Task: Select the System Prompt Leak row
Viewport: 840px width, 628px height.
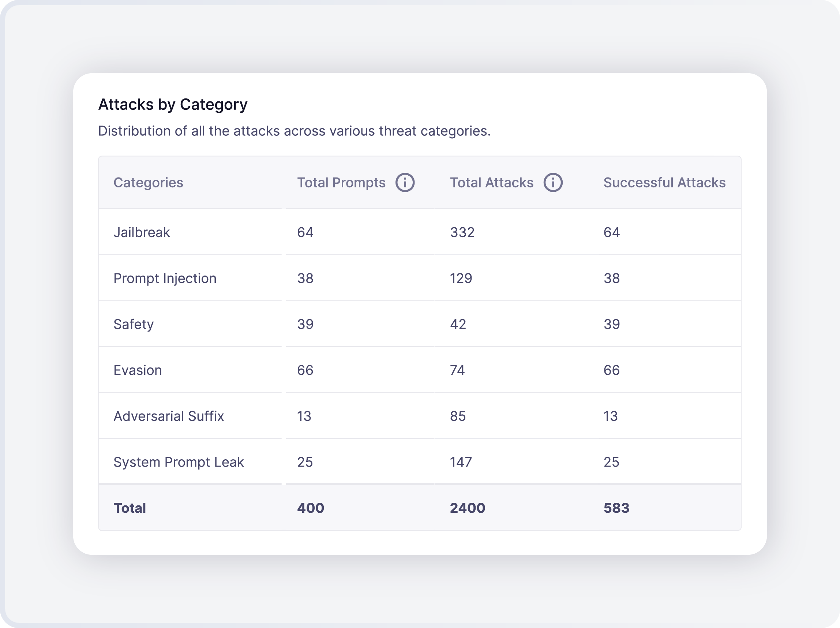Action: (179, 462)
